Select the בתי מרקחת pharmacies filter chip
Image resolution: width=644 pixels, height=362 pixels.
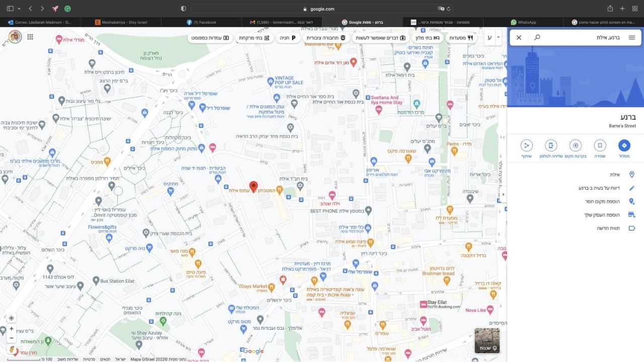(x=254, y=38)
